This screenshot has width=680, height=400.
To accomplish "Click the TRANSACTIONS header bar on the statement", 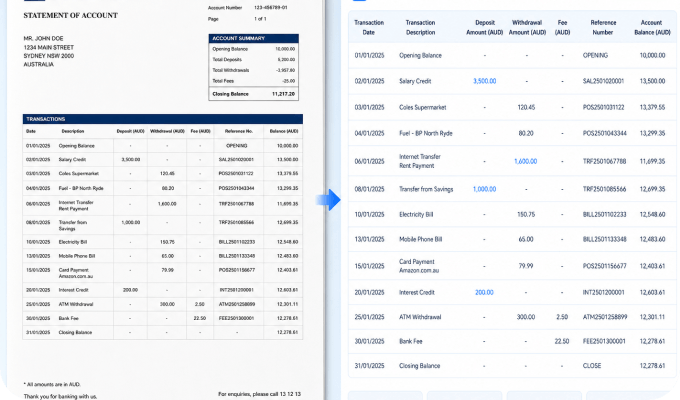I will [x=163, y=119].
